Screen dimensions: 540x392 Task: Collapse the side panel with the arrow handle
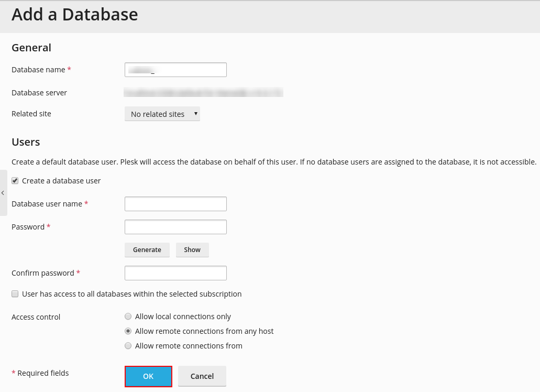(x=3, y=193)
